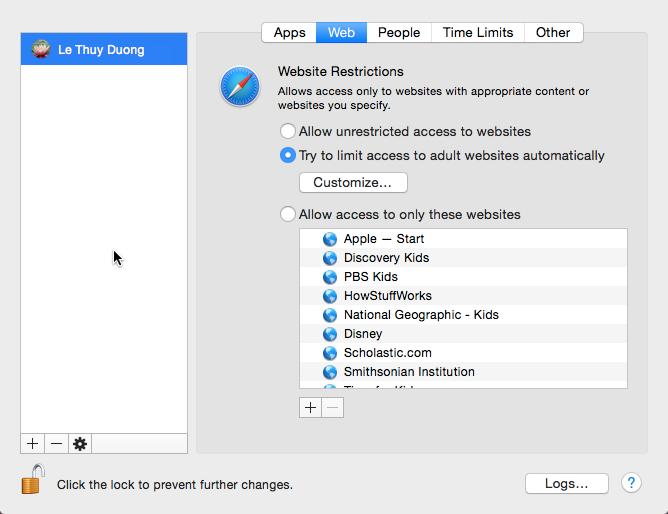Click the globe icon beside PBS Kids
This screenshot has width=668, height=514.
click(330, 277)
